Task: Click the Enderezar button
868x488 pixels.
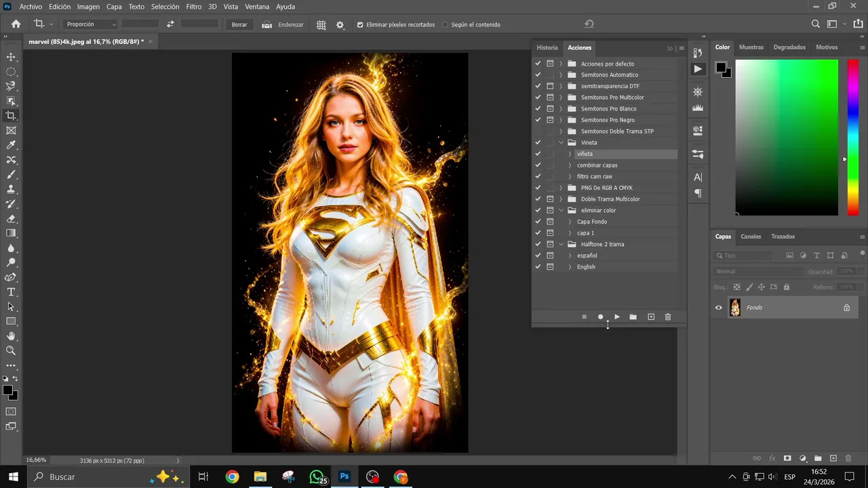Action: [283, 24]
